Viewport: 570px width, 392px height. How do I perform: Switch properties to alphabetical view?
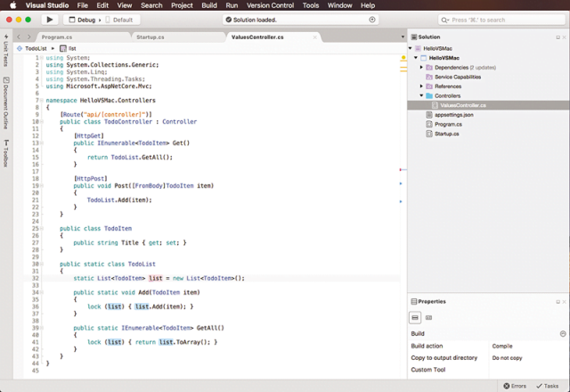click(x=428, y=317)
